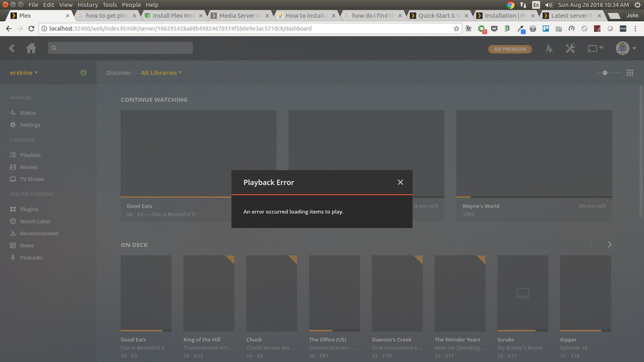Advance On Deck with next arrow
644x362 pixels.
click(x=609, y=245)
